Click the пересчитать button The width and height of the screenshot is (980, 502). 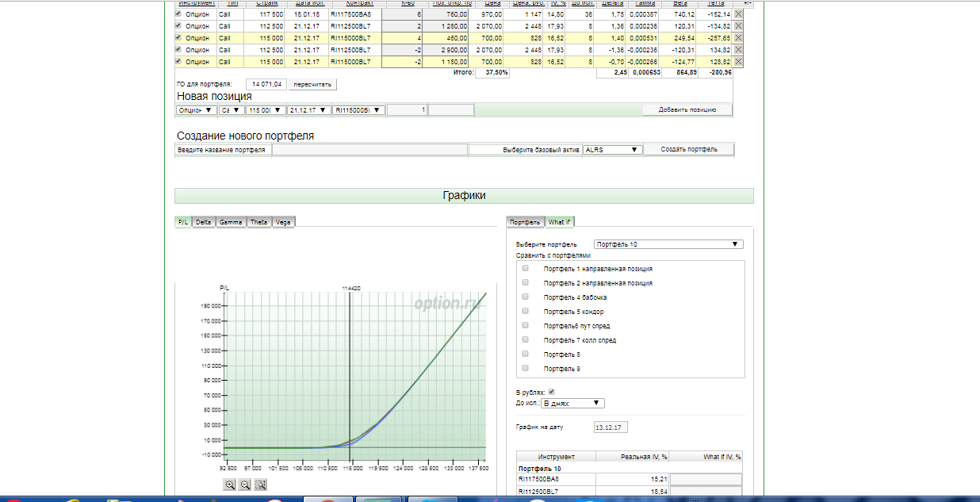[x=312, y=84]
